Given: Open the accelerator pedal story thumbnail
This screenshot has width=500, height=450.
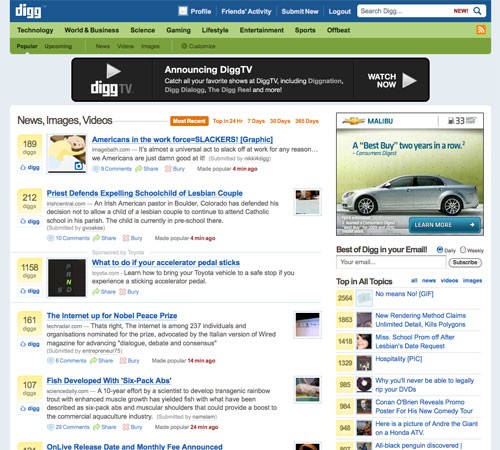Looking at the screenshot, I should pyautogui.click(x=67, y=278).
